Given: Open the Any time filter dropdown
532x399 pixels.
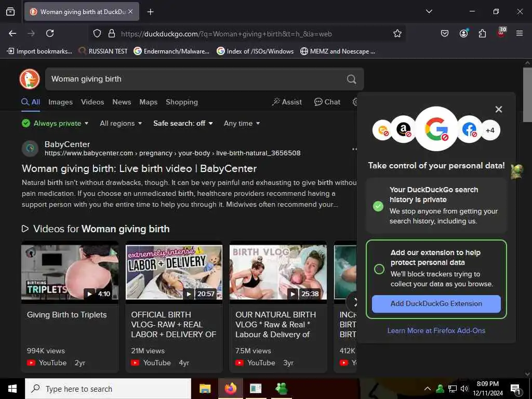Looking at the screenshot, I should [x=242, y=123].
